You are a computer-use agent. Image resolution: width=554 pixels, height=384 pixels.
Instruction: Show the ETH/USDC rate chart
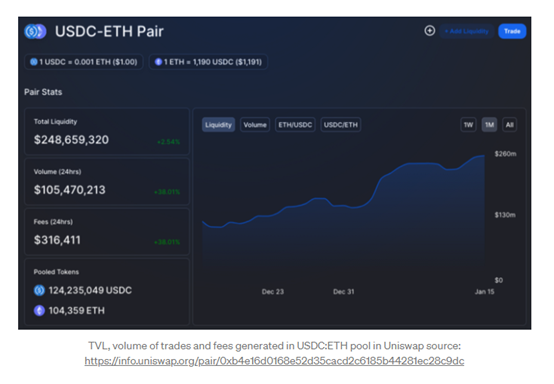click(295, 125)
